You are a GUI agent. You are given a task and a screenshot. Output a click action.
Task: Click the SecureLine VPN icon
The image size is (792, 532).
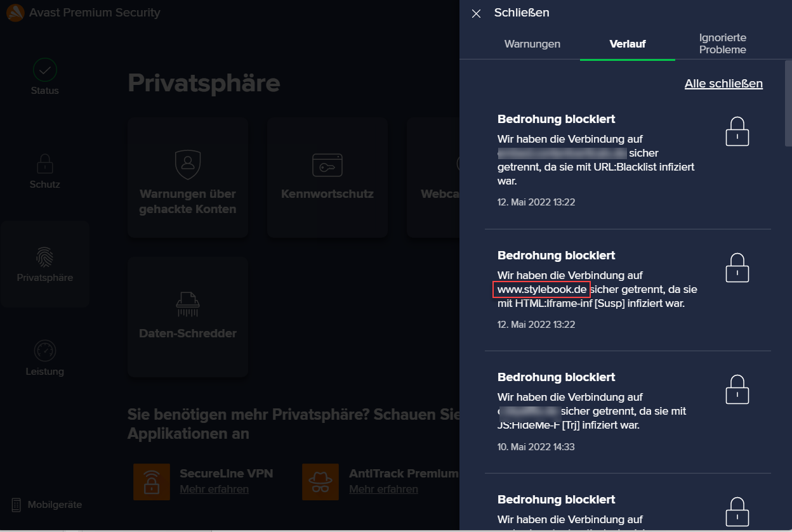[x=152, y=482]
